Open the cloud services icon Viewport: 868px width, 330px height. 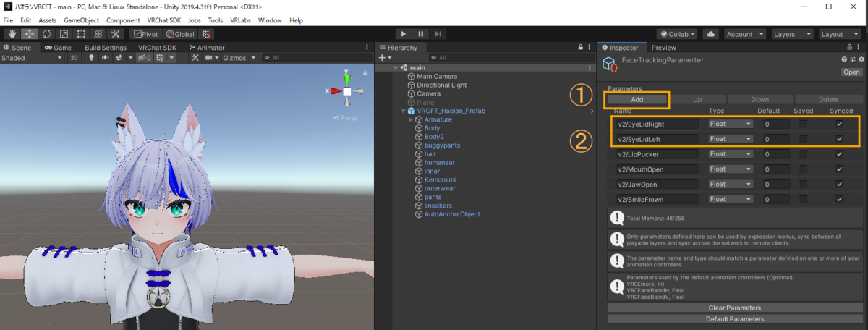click(x=710, y=34)
